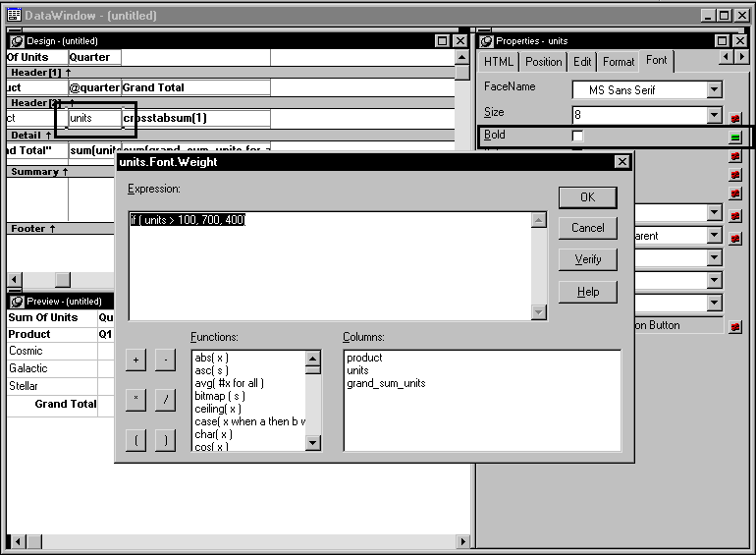This screenshot has height=555, width=756.
Task: Click the DataWindow title bar icon
Action: coord(14,16)
